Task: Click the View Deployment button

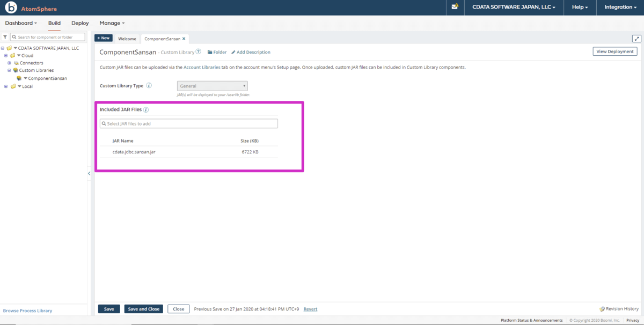Action: [x=615, y=51]
